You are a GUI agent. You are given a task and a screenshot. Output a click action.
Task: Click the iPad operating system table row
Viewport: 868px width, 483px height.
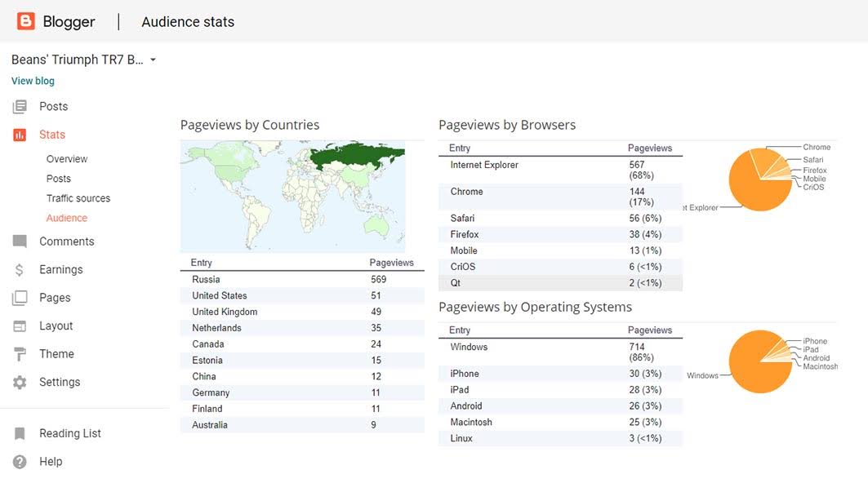pos(560,389)
